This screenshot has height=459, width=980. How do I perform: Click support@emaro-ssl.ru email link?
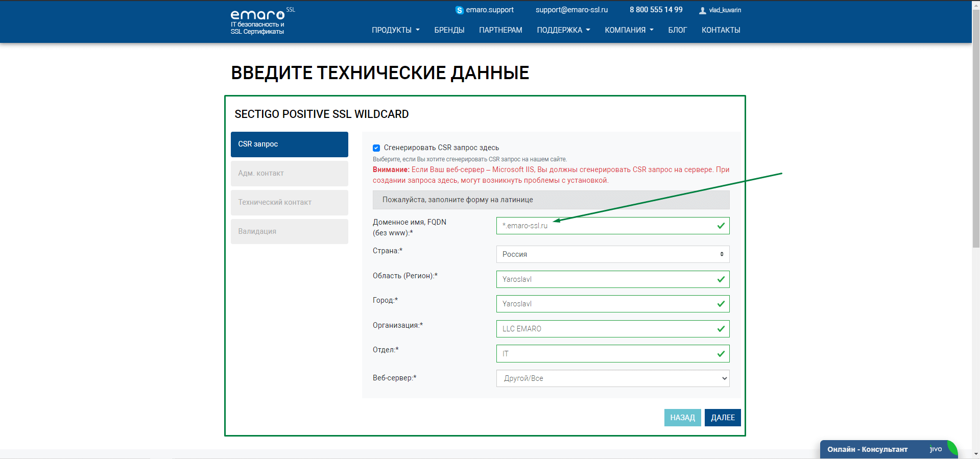click(x=571, y=10)
